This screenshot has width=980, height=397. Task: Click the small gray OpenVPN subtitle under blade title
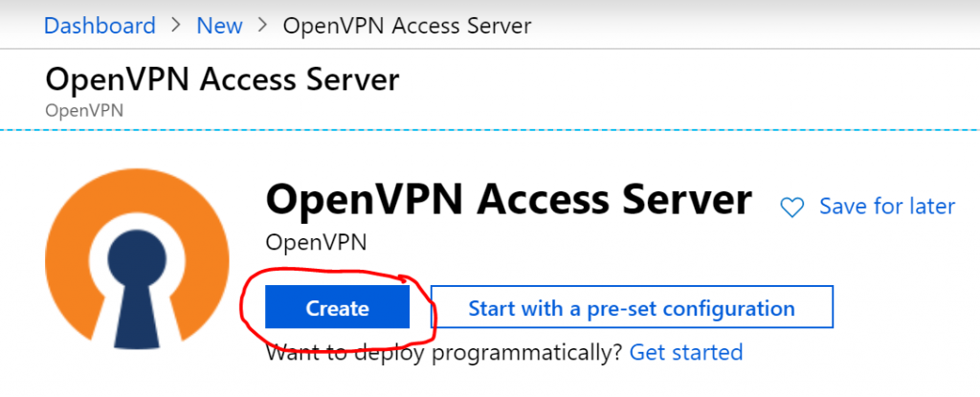click(84, 111)
